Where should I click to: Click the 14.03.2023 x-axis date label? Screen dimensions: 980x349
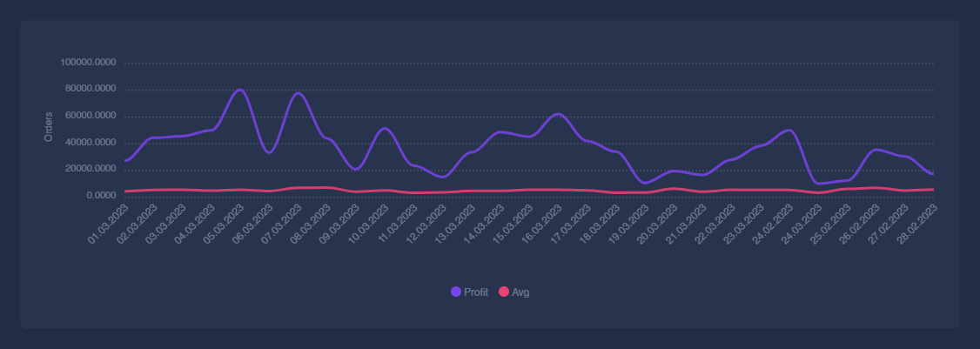(x=484, y=225)
